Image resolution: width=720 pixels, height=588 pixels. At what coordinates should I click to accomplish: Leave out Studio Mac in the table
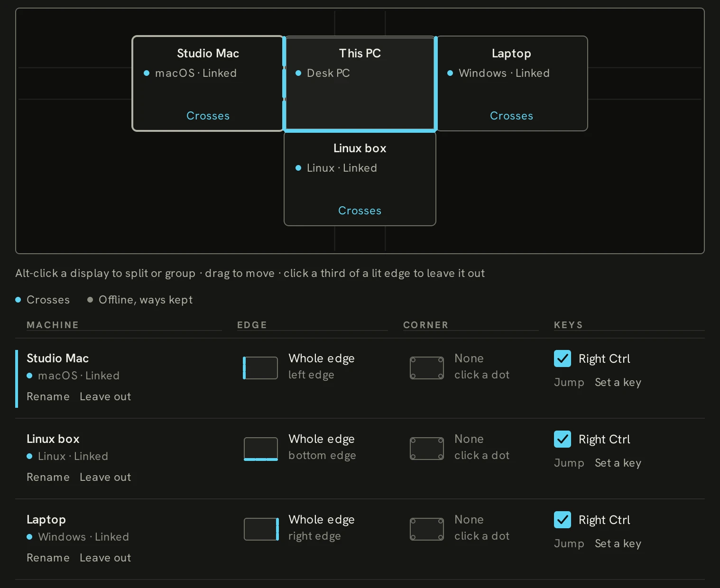105,396
